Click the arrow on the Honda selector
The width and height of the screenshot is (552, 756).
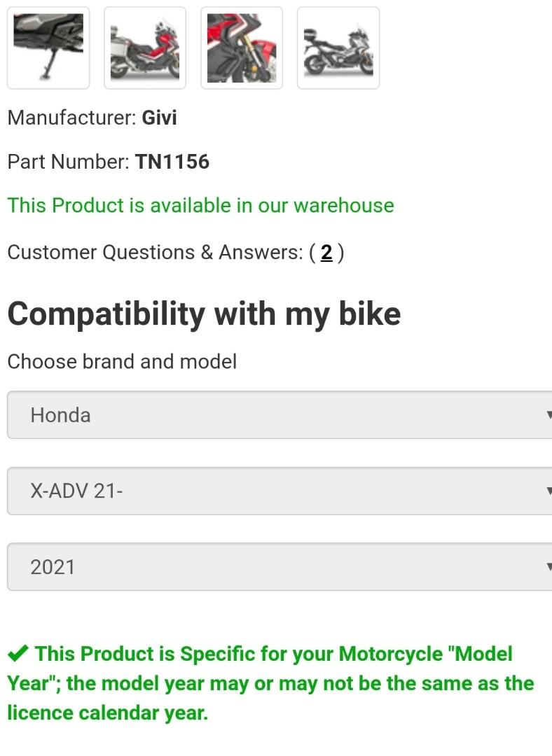tap(547, 415)
